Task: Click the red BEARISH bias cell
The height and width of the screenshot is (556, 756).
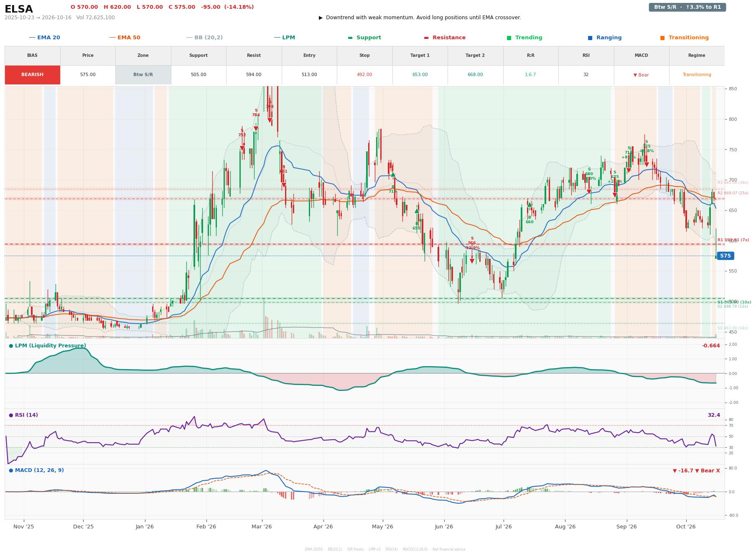Action: (x=33, y=75)
